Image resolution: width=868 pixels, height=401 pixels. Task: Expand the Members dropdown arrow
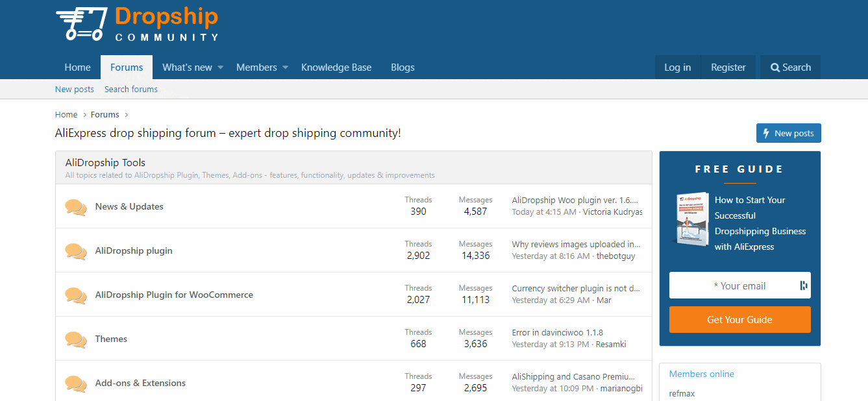click(285, 67)
